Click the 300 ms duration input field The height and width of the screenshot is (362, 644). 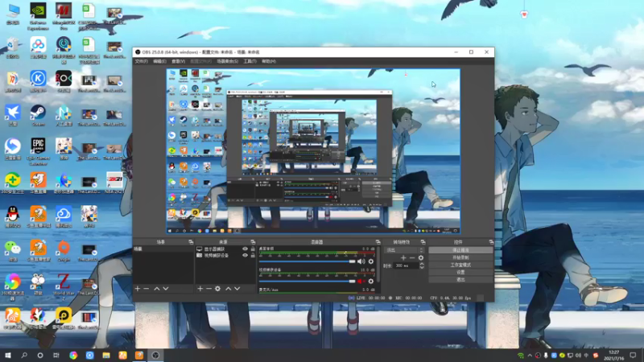407,266
